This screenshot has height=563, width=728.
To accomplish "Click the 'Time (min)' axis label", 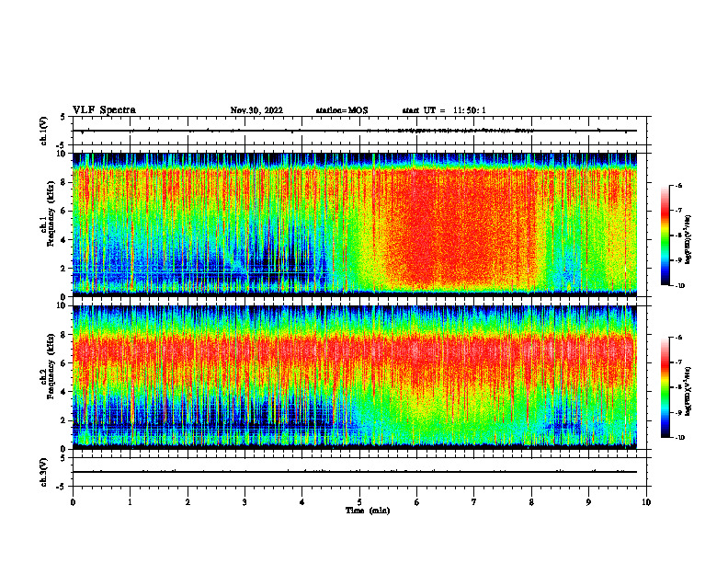I will 368,511.
